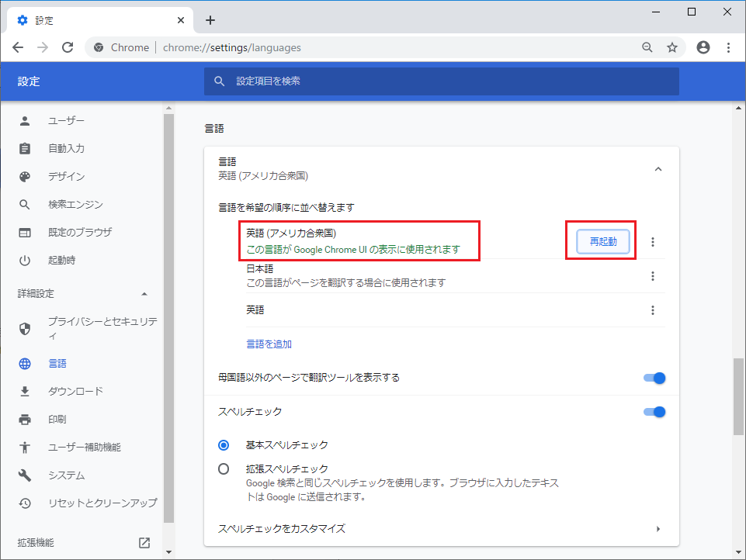Open the profile account icon

pos(703,47)
